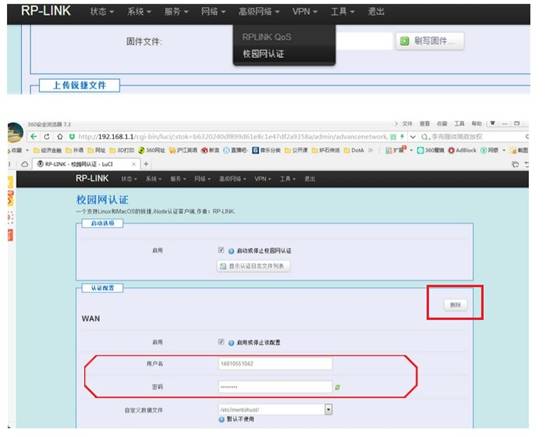Click the 刷写固件 button
This screenshot has height=437, width=553.
click(430, 41)
